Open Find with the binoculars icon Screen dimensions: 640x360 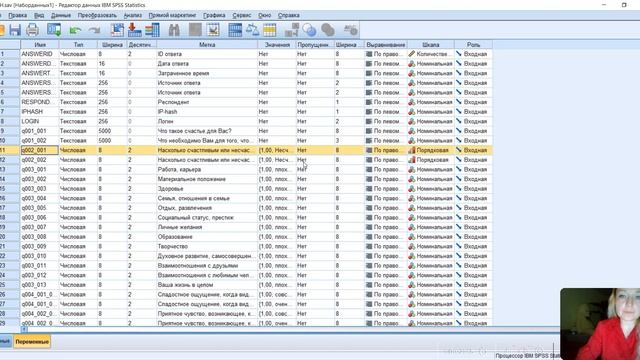[x=174, y=30]
